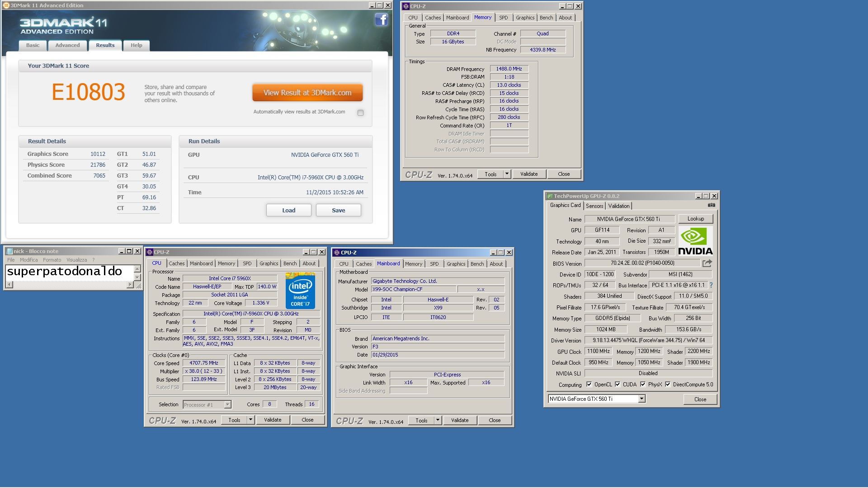Toggle the OpenCL checkbox in GPU-Z
Viewport: 868px width, 488px height.
click(x=589, y=385)
